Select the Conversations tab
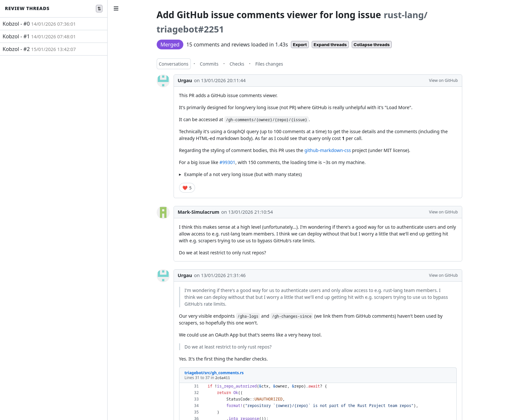511x420 pixels. (x=173, y=64)
